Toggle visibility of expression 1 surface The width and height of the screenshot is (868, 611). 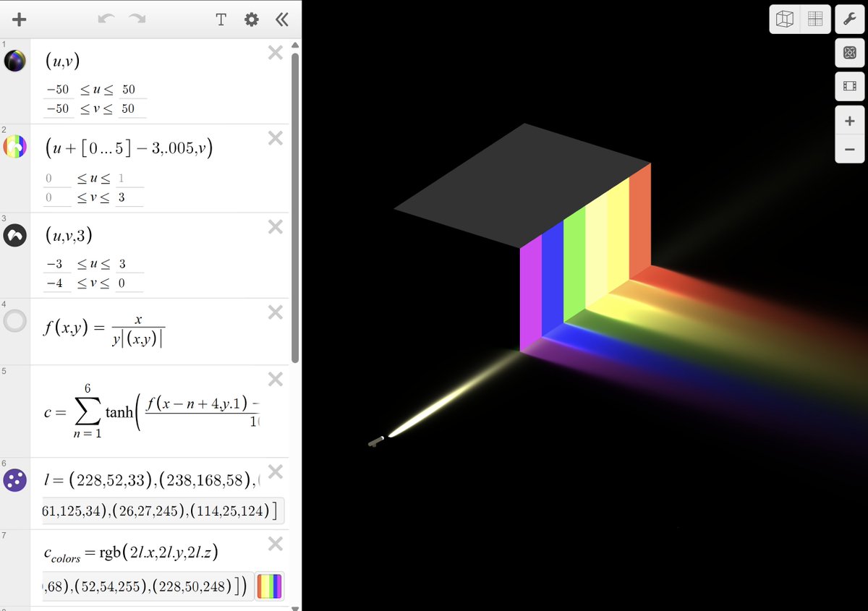click(15, 61)
